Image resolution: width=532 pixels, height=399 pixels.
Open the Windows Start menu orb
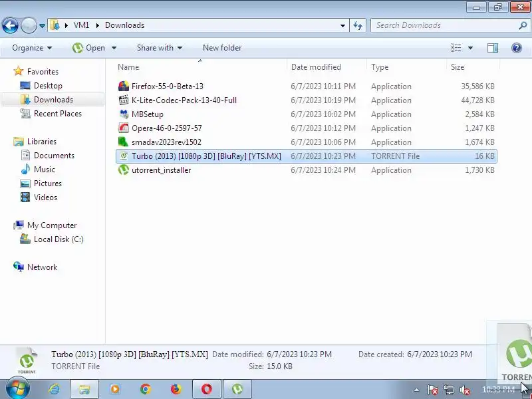pyautogui.click(x=18, y=388)
